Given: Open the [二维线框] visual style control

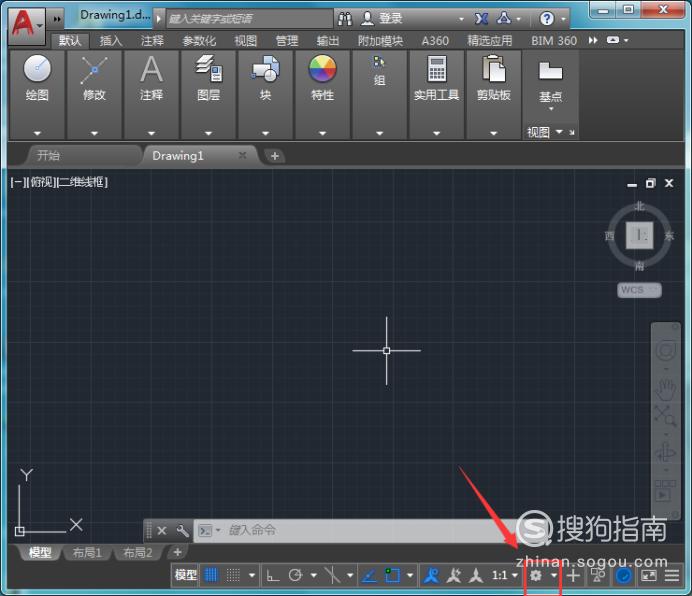Looking at the screenshot, I should point(82,182).
